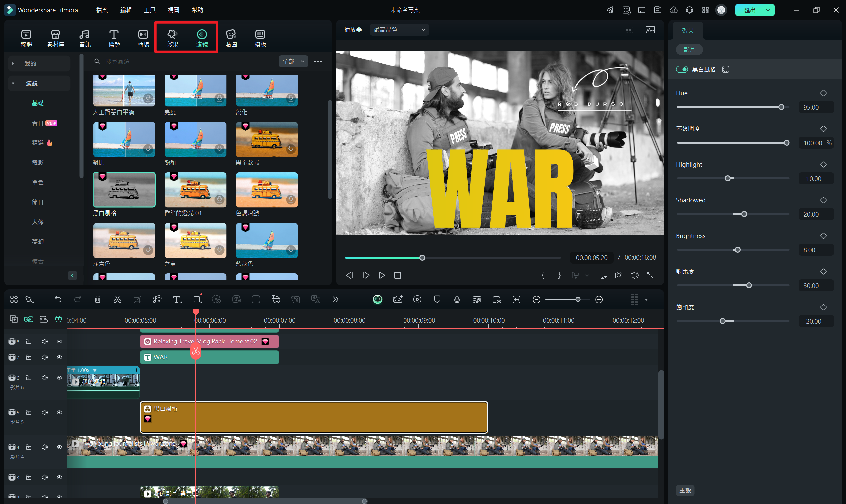Click the 影片 pill button in effects panel
This screenshot has width=846, height=504.
pyautogui.click(x=689, y=50)
